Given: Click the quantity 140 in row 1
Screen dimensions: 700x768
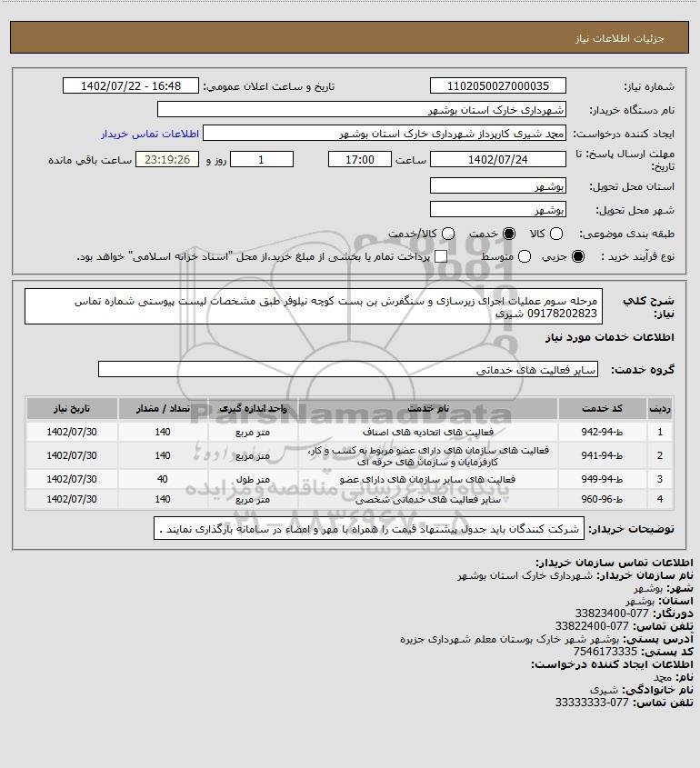Looking at the screenshot, I should tap(163, 432).
